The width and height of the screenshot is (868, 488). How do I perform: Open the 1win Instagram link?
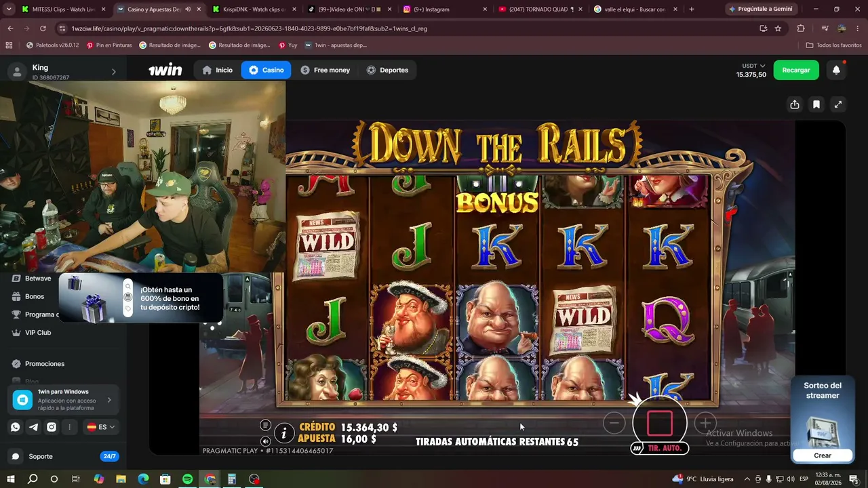(x=52, y=427)
